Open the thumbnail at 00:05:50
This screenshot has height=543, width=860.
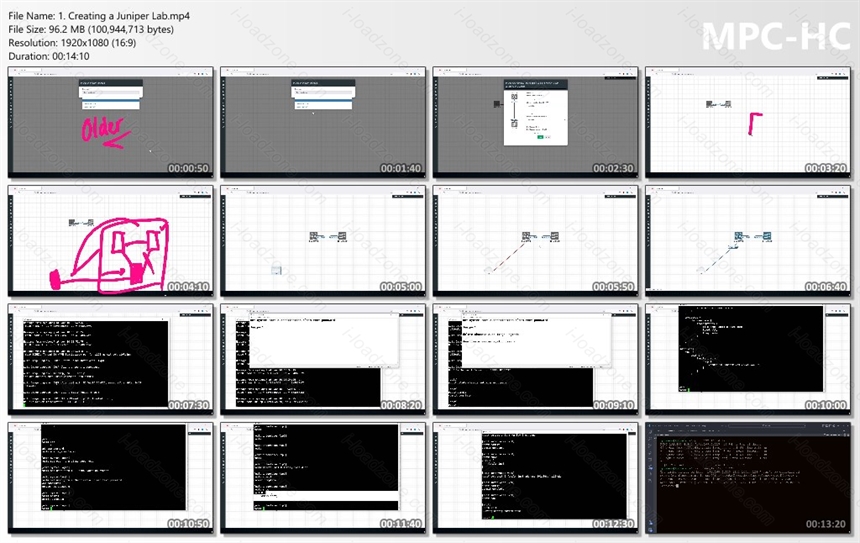535,241
